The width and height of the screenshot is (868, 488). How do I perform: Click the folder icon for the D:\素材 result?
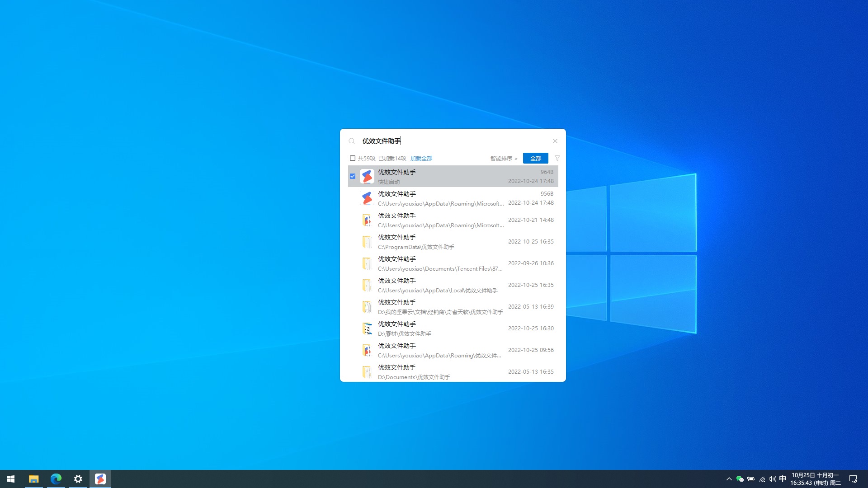pos(367,328)
